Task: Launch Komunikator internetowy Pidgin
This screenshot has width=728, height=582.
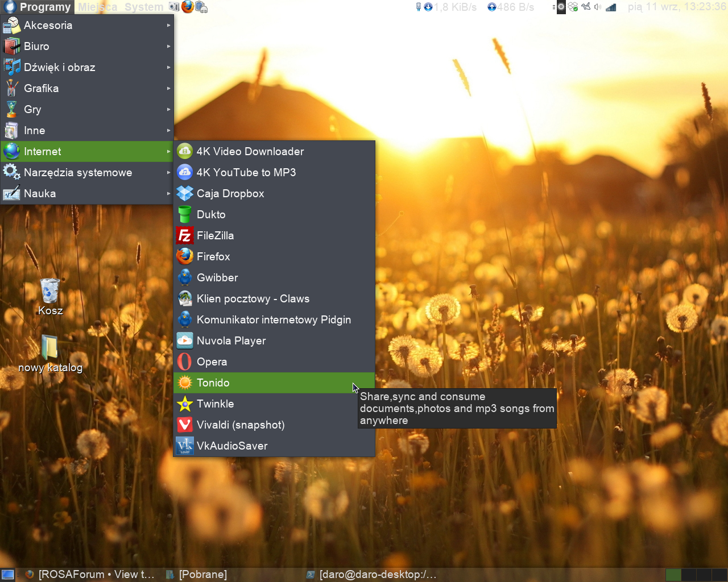Action: pos(274,319)
